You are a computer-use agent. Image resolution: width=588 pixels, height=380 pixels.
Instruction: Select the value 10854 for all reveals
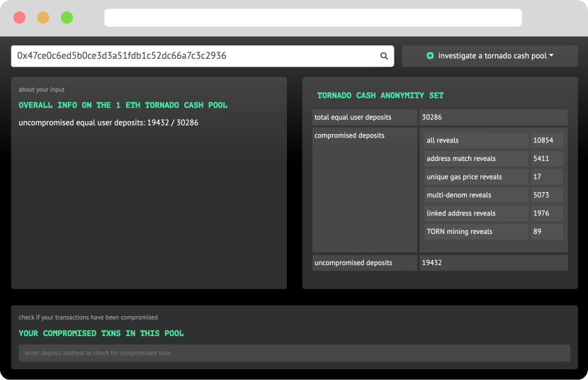pyautogui.click(x=546, y=140)
